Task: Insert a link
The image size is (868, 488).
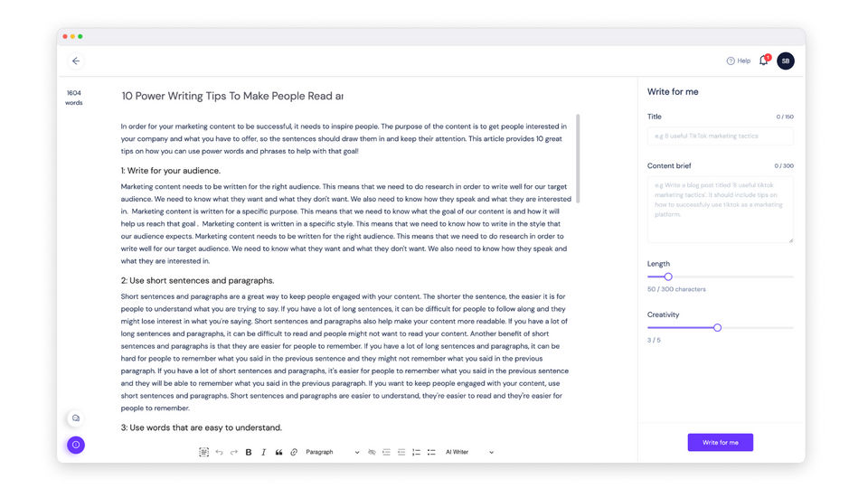Action: [x=294, y=452]
